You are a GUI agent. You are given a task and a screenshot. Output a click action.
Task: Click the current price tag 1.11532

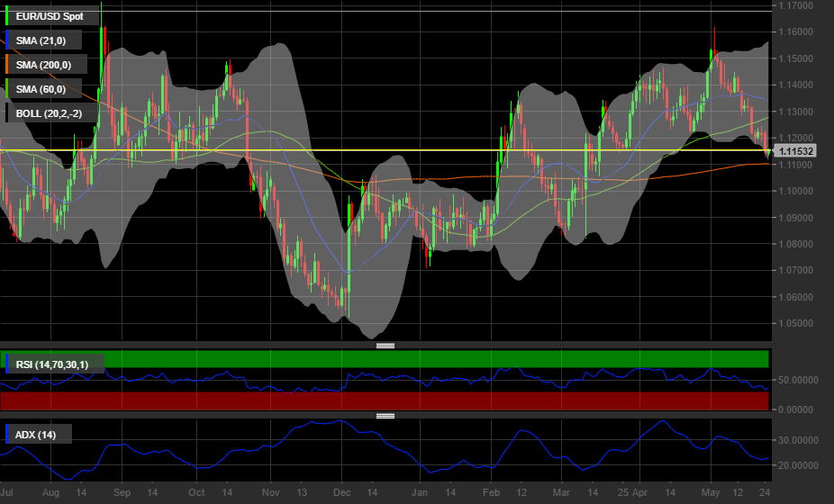tap(796, 151)
